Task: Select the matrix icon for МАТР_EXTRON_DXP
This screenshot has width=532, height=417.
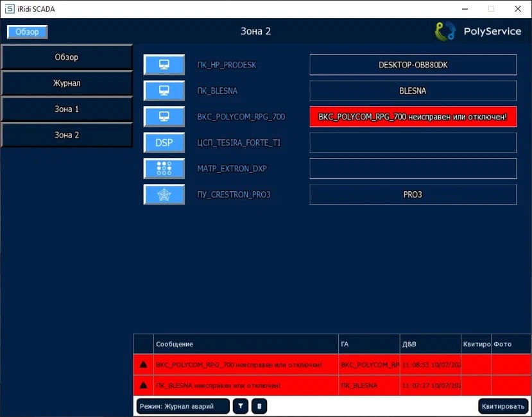Action: (164, 169)
